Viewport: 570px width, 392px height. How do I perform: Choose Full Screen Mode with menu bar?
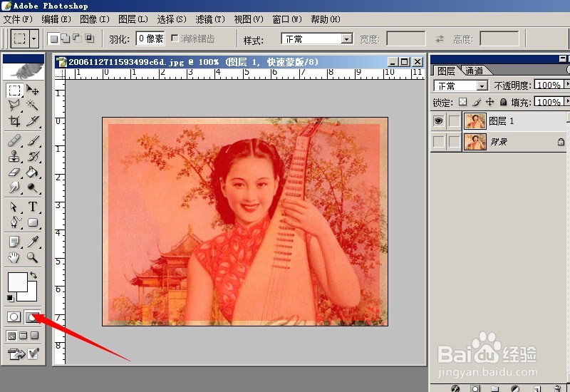(x=24, y=336)
